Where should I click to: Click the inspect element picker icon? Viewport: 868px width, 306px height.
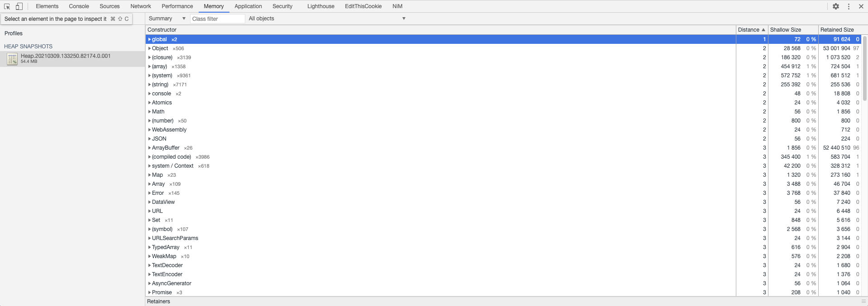7,6
